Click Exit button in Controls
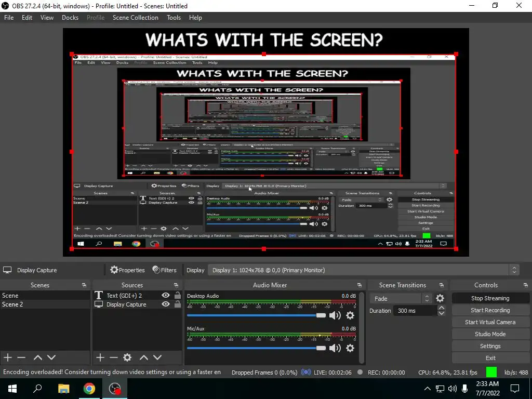This screenshot has width=532, height=399. [490, 358]
